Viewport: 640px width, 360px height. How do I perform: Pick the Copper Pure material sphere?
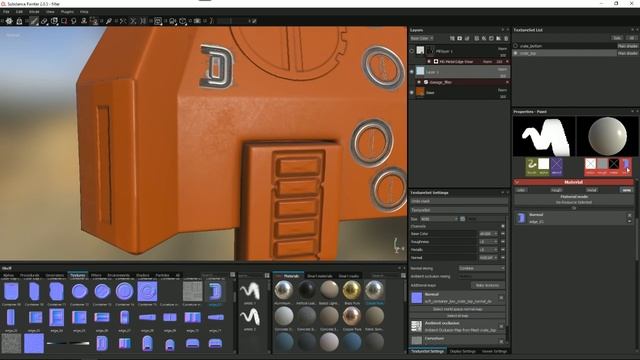351,316
